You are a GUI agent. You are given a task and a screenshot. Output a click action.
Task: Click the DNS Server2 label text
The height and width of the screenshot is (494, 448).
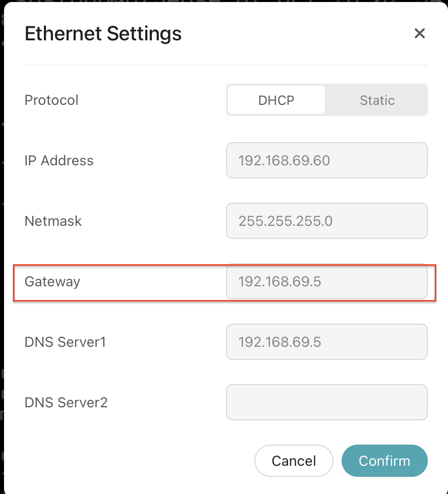pyautogui.click(x=66, y=403)
